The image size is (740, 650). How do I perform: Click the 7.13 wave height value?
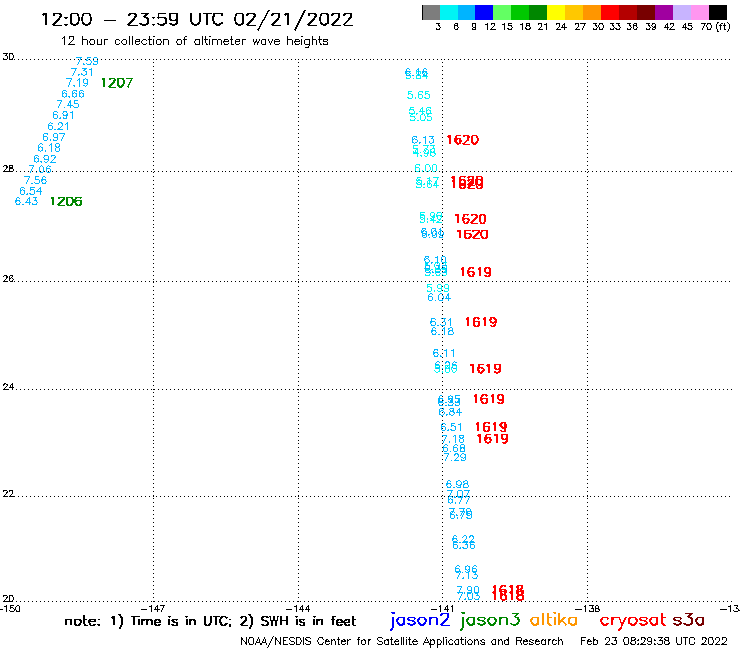467,575
